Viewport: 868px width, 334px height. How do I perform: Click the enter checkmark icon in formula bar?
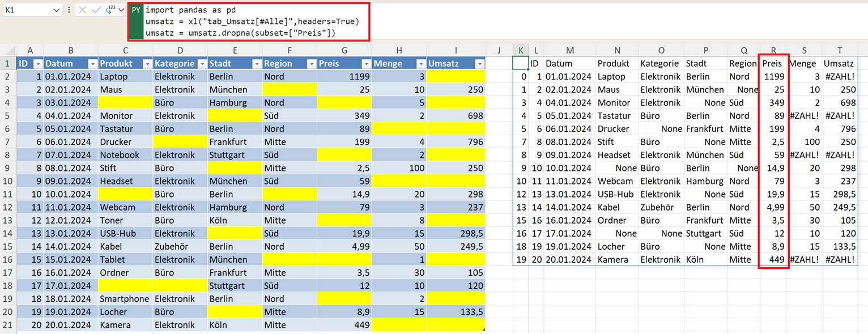click(96, 10)
